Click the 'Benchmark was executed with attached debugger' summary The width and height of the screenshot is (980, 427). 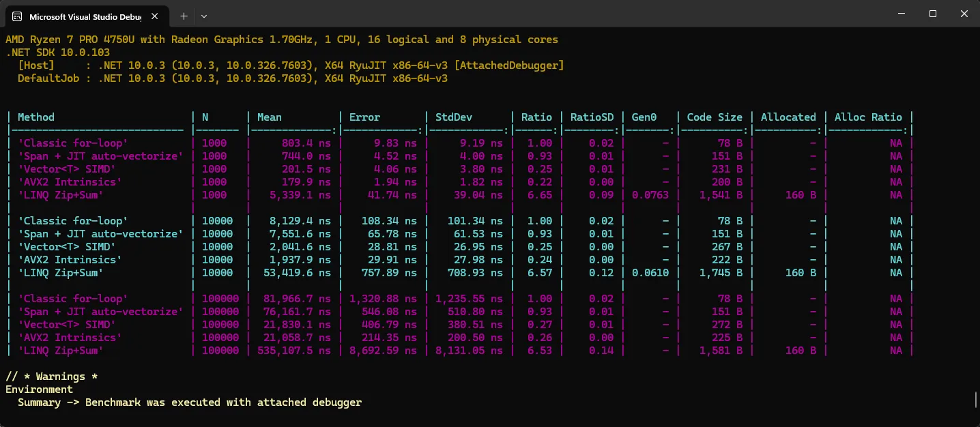point(223,402)
